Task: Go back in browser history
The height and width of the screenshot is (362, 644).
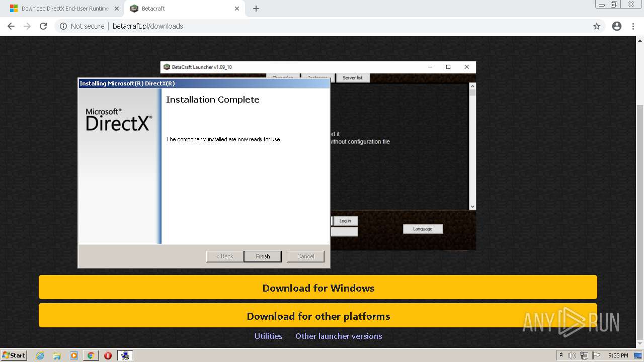Action: tap(11, 26)
